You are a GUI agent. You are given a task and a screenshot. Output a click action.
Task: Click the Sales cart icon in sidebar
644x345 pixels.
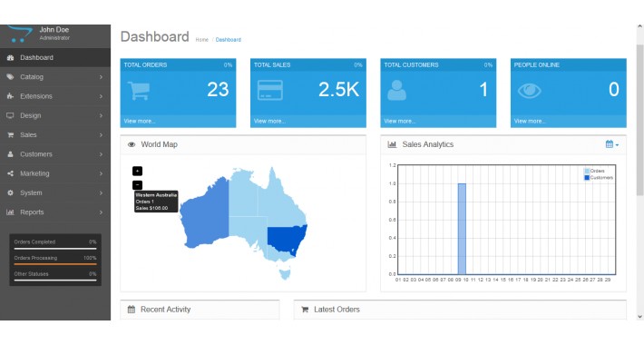(10, 135)
